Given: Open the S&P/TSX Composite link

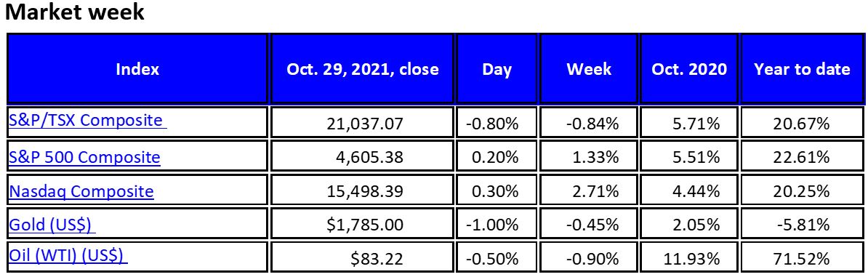Looking at the screenshot, I should point(87,120).
